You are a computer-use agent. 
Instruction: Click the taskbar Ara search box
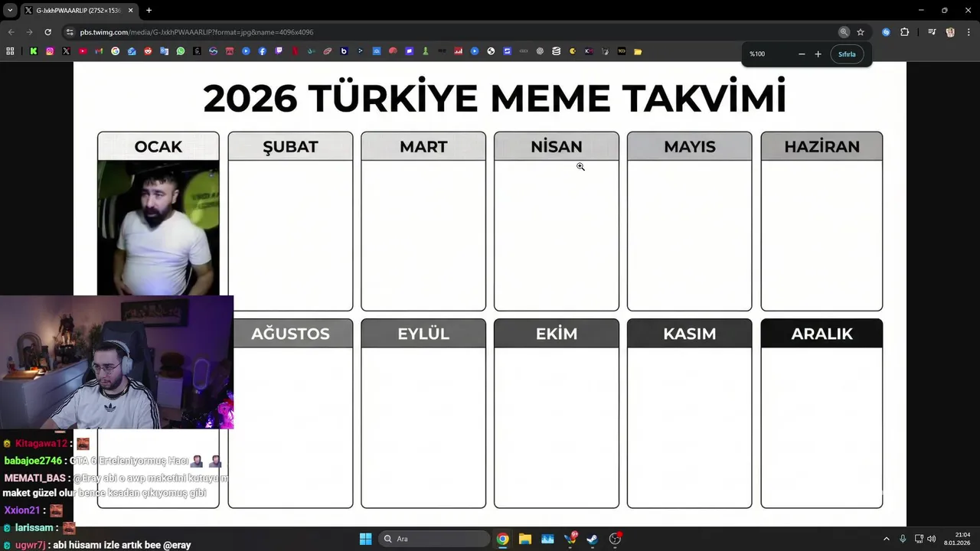tap(433, 539)
